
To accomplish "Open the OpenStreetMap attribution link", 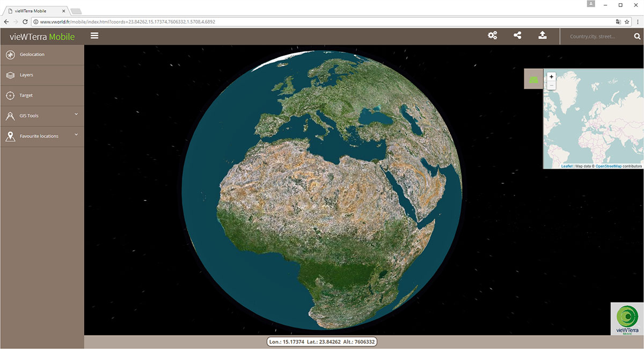I will (x=609, y=166).
